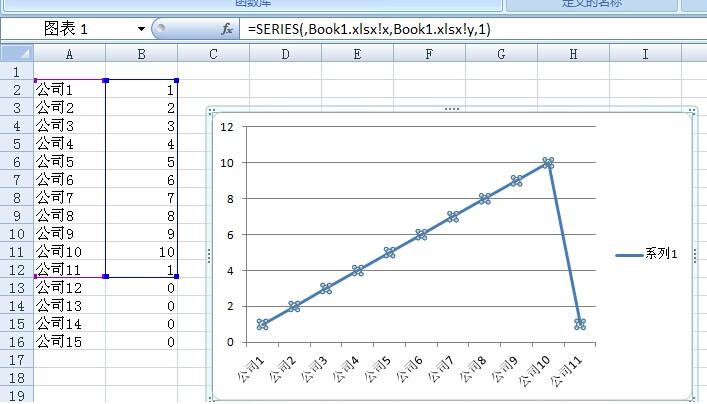Select row 13 header

16,288
